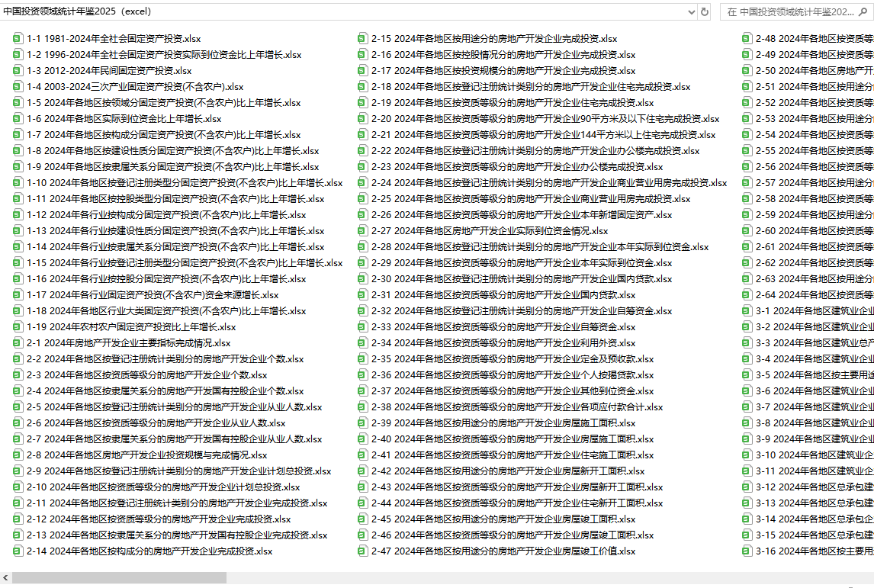Select the icon of 2-20 90平方米及以下住宅完成投资
Screen dimensions: 874x588
click(x=362, y=119)
